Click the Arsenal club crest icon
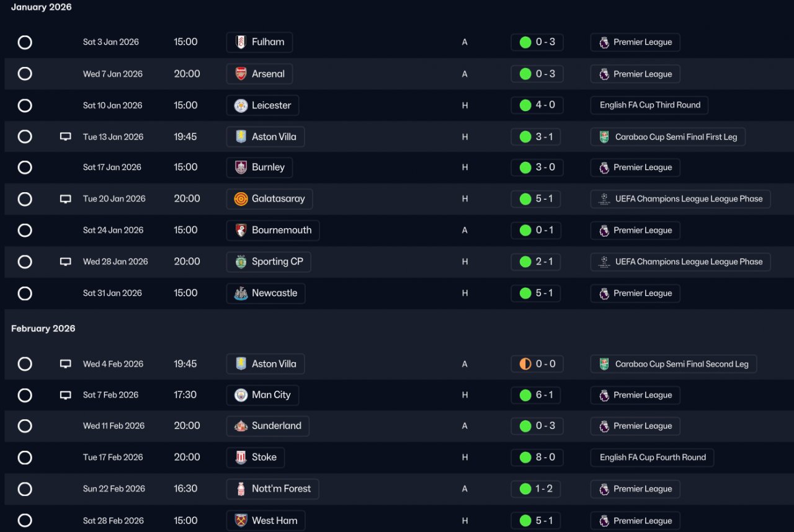 [x=241, y=74]
